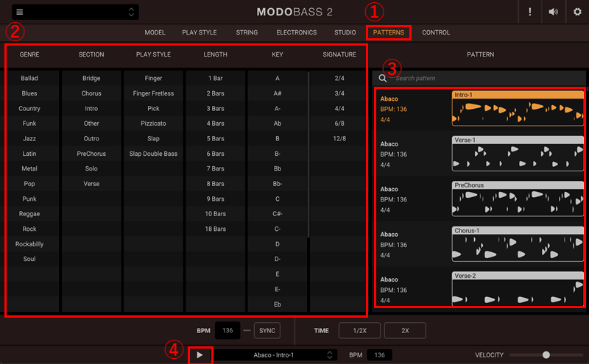The width and height of the screenshot is (589, 364).
Task: Select Pizzicato play style
Action: (x=153, y=124)
